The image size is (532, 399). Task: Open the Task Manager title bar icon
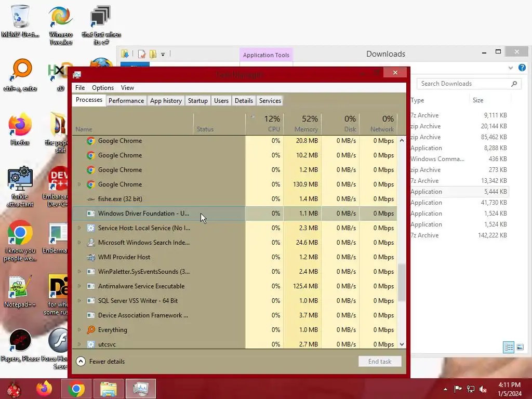click(x=77, y=75)
